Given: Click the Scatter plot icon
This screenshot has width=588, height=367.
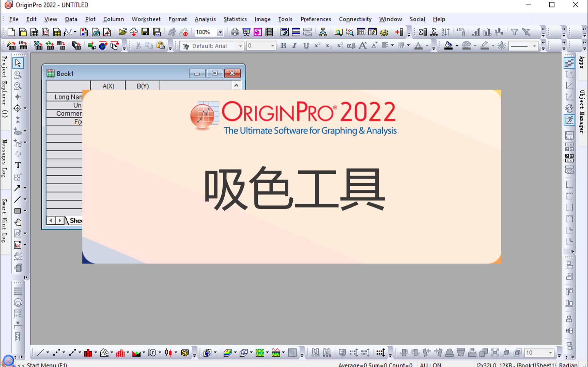Looking at the screenshot, I should point(56,353).
